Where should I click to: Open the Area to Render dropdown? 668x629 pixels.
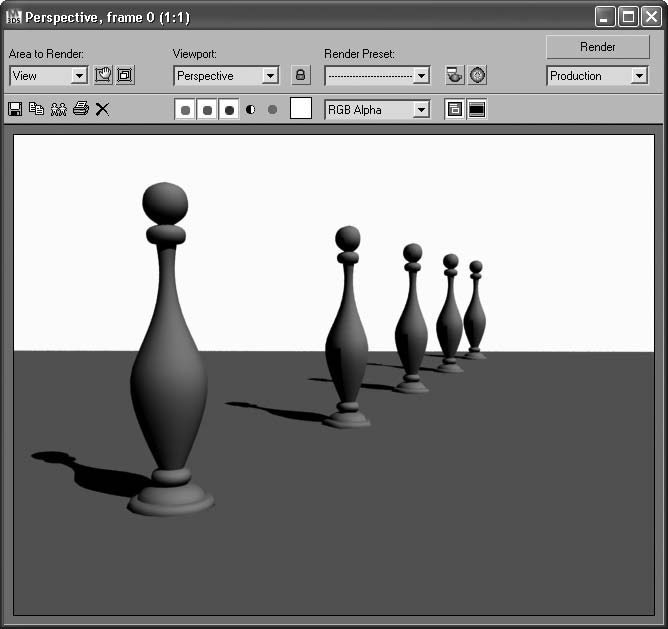pyautogui.click(x=79, y=76)
